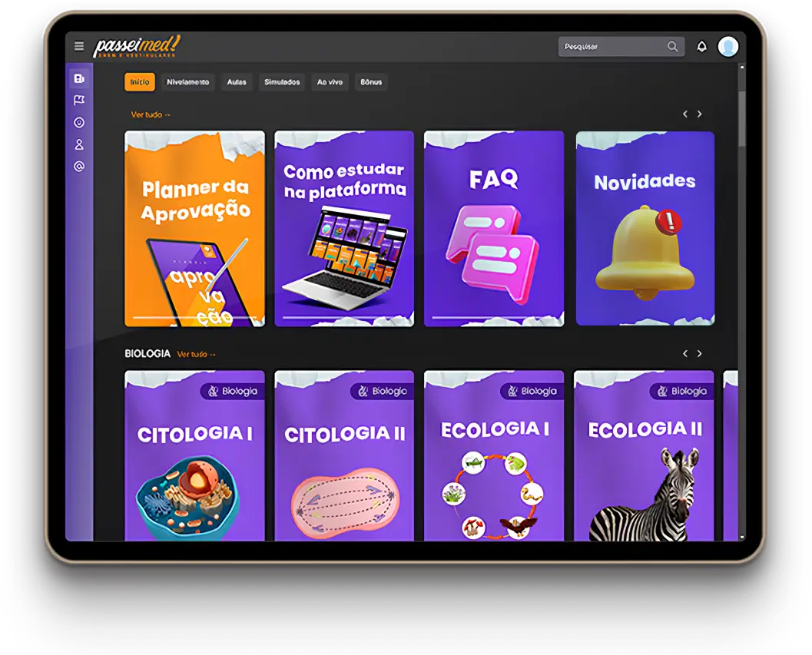
Task: Open the at-sign icon in sidebar
Action: (x=79, y=167)
